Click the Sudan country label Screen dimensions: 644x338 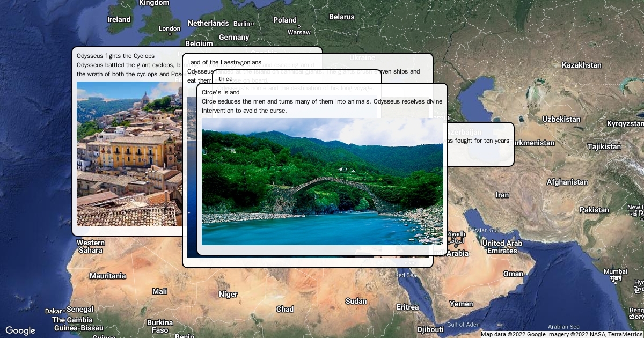356,301
